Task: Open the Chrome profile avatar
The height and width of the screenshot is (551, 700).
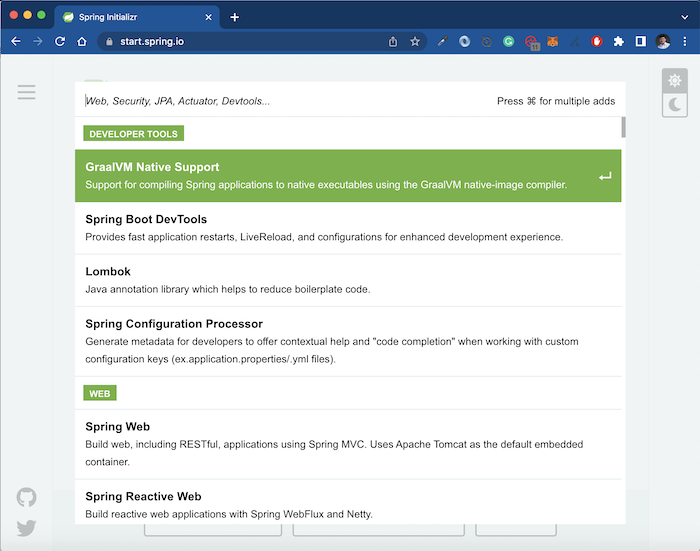Action: (662, 42)
